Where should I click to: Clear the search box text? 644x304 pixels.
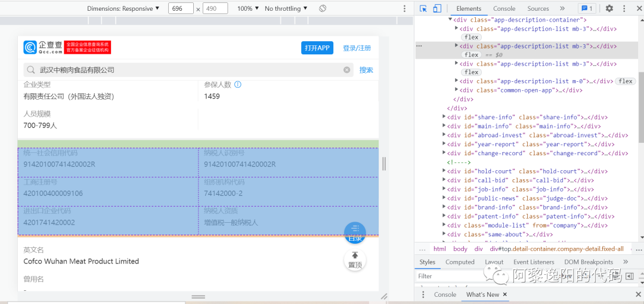(347, 70)
